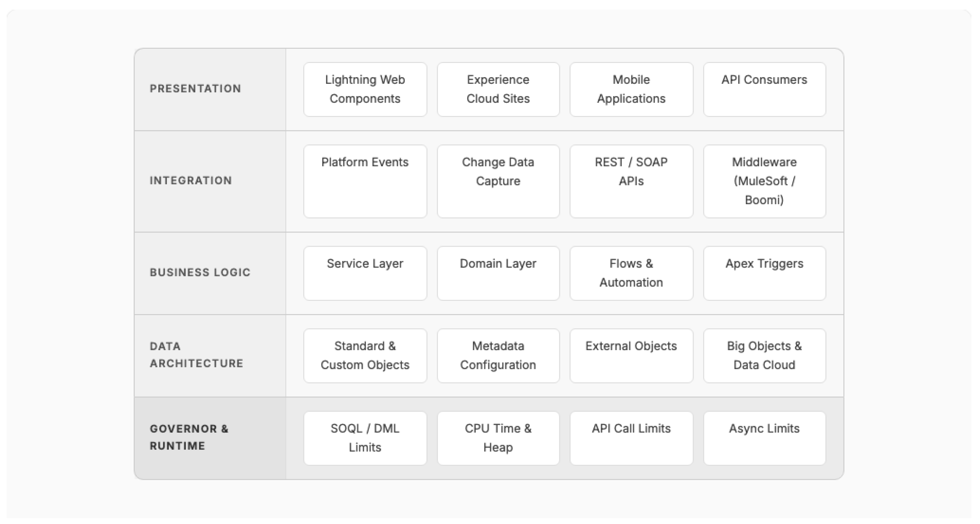The width and height of the screenshot is (980, 524).
Task: Select the Experience Cloud Sites box
Action: click(498, 89)
